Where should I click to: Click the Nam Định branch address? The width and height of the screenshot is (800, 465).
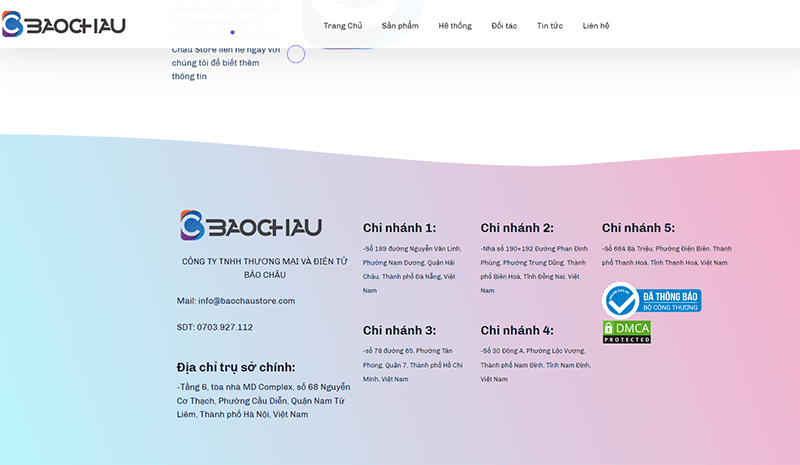(x=535, y=365)
